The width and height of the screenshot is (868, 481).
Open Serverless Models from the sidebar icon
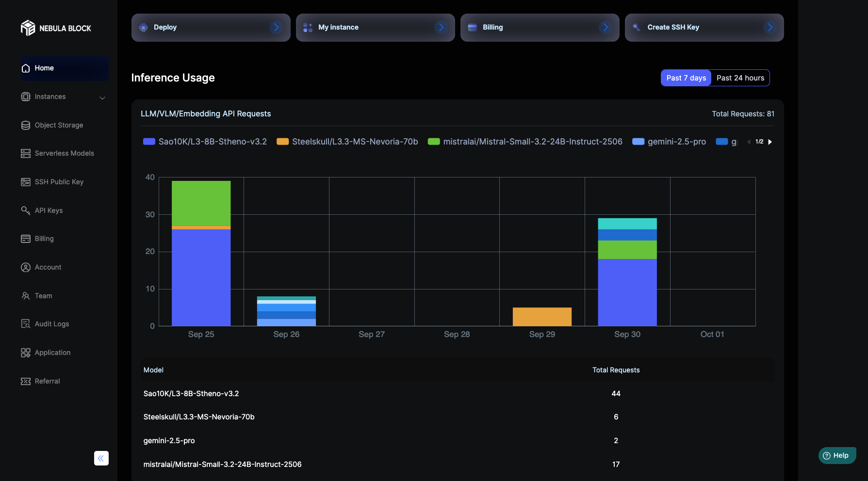[x=26, y=153]
